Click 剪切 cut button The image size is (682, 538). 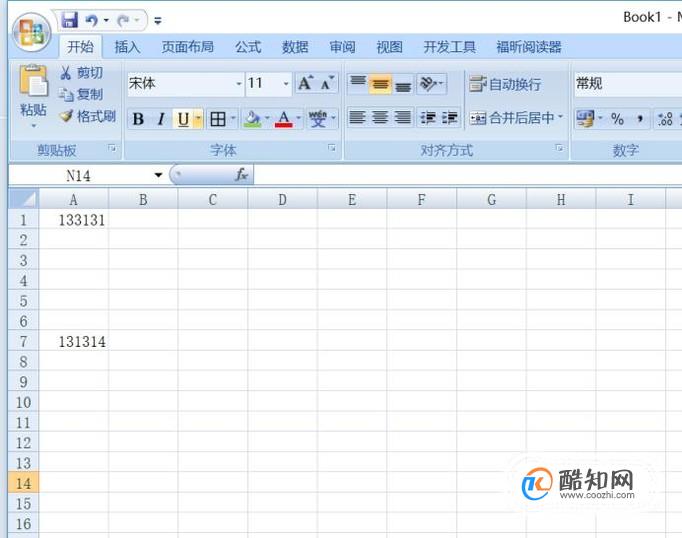pos(81,73)
